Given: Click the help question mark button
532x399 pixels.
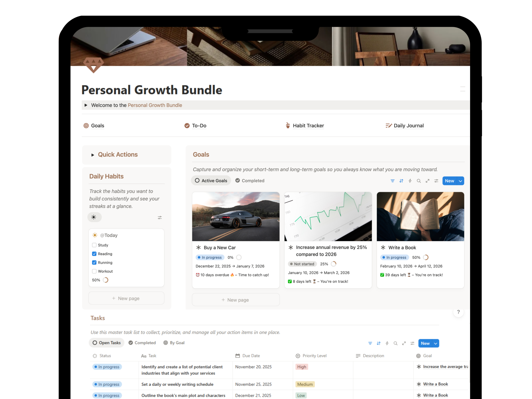Looking at the screenshot, I should click(x=458, y=312).
